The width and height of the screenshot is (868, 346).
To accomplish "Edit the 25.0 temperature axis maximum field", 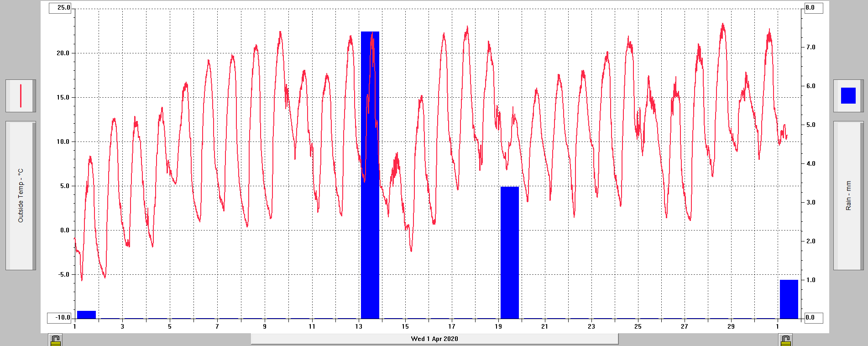I will [x=60, y=8].
